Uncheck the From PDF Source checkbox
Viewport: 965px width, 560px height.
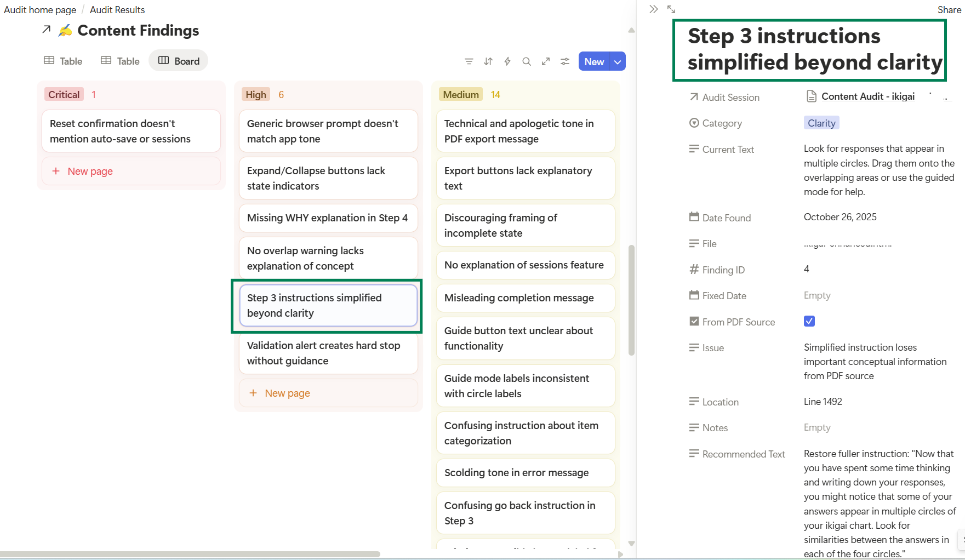coord(809,321)
